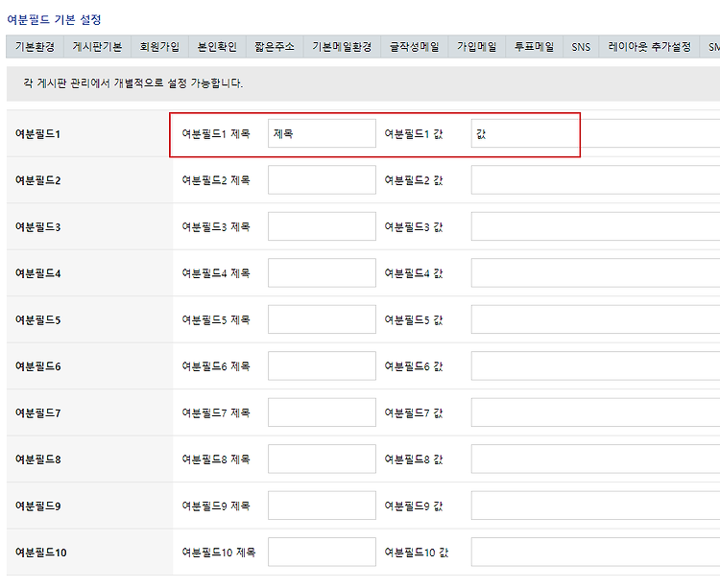Open the 기본메일환경 tab

pos(342,47)
